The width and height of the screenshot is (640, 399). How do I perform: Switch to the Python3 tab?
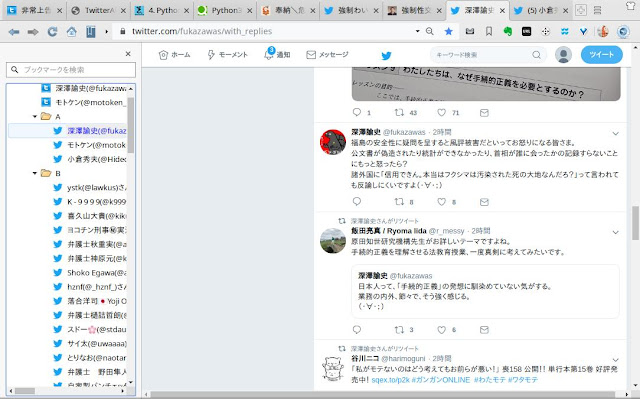(225, 11)
